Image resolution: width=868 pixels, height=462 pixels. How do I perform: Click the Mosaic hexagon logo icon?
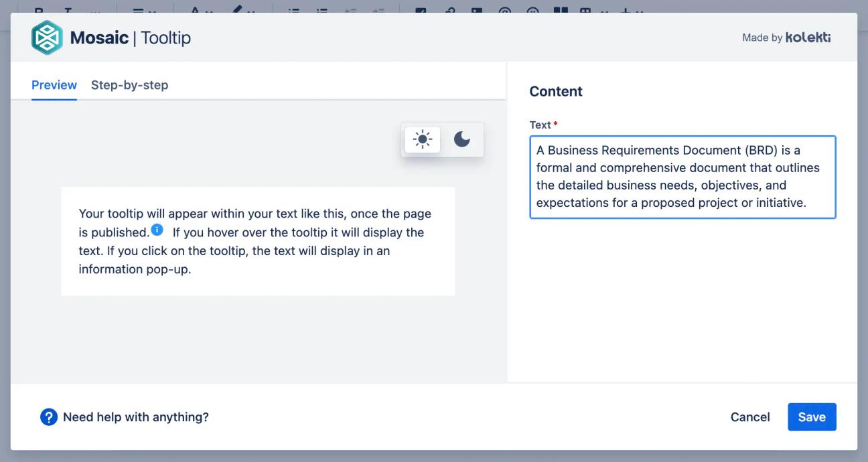point(46,37)
